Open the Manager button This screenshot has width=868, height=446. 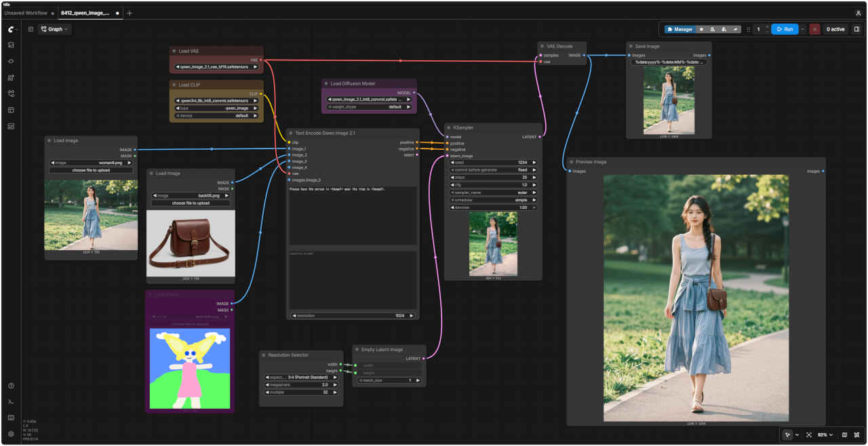point(679,29)
